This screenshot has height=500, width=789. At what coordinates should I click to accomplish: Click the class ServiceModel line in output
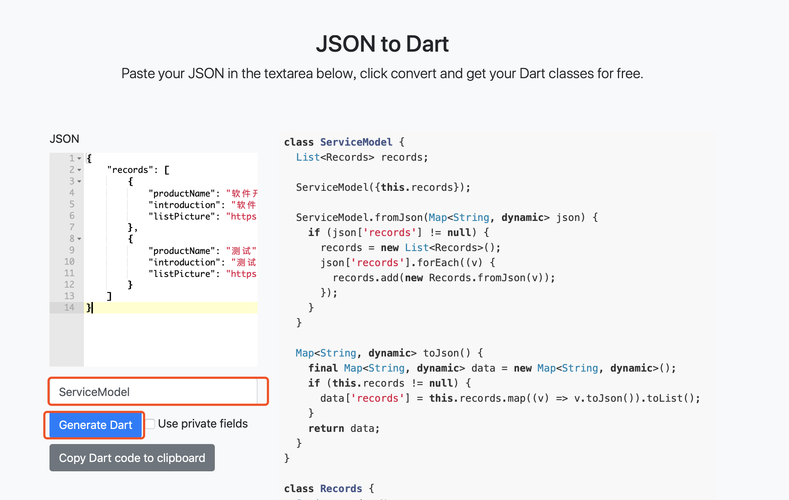pyautogui.click(x=344, y=142)
